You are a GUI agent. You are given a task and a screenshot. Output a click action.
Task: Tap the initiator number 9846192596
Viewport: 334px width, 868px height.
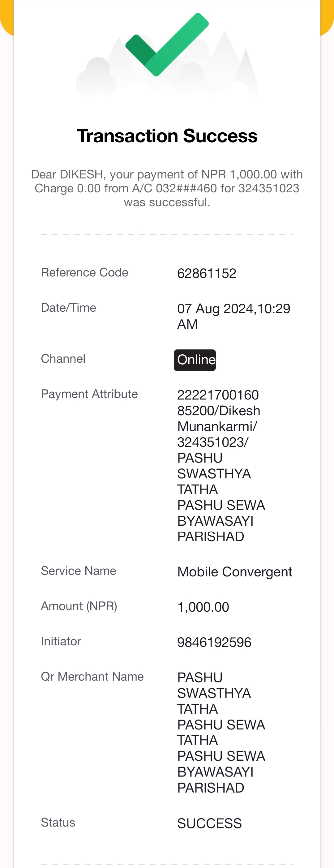point(214,642)
